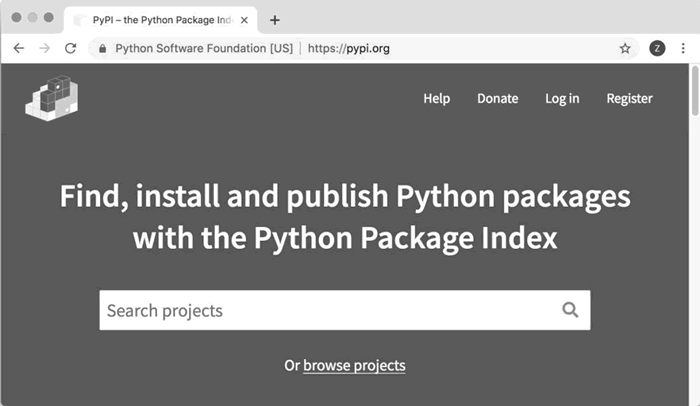Click the browser forward arrow

(44, 48)
